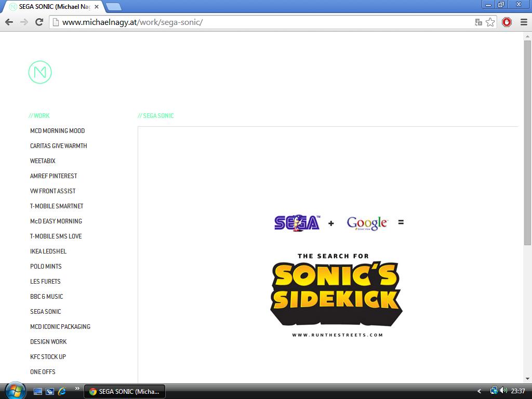This screenshot has height=399, width=532.
Task: Click the scrollbar down arrow
Action: [x=527, y=379]
